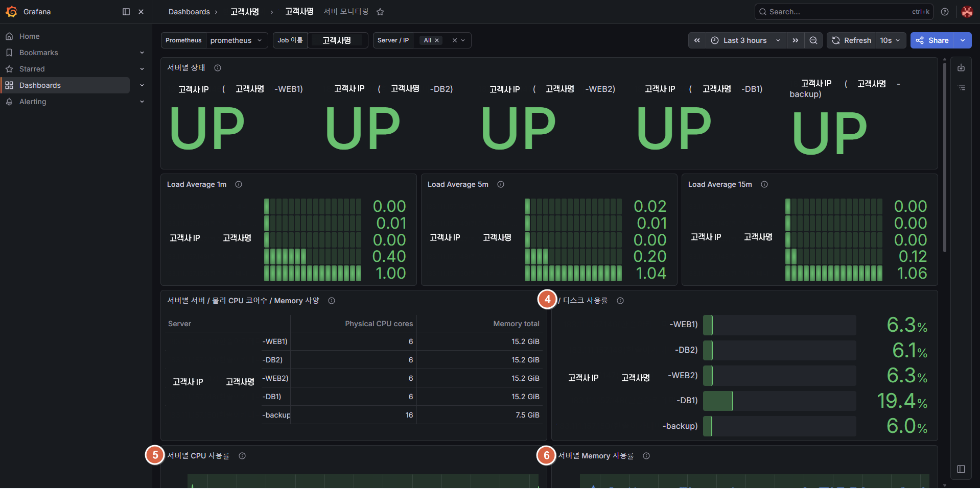Image resolution: width=980 pixels, height=489 pixels.
Task: Open the prometheus data source dropdown
Action: [x=237, y=40]
